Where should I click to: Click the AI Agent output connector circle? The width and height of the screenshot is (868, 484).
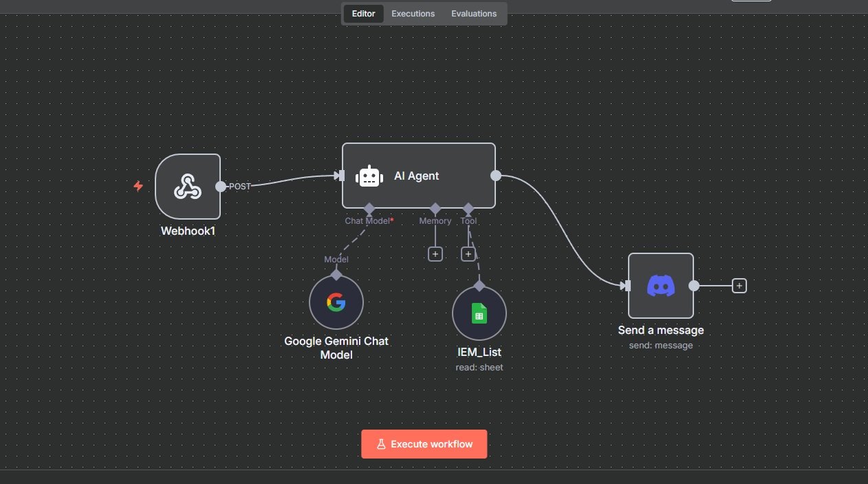click(x=496, y=176)
